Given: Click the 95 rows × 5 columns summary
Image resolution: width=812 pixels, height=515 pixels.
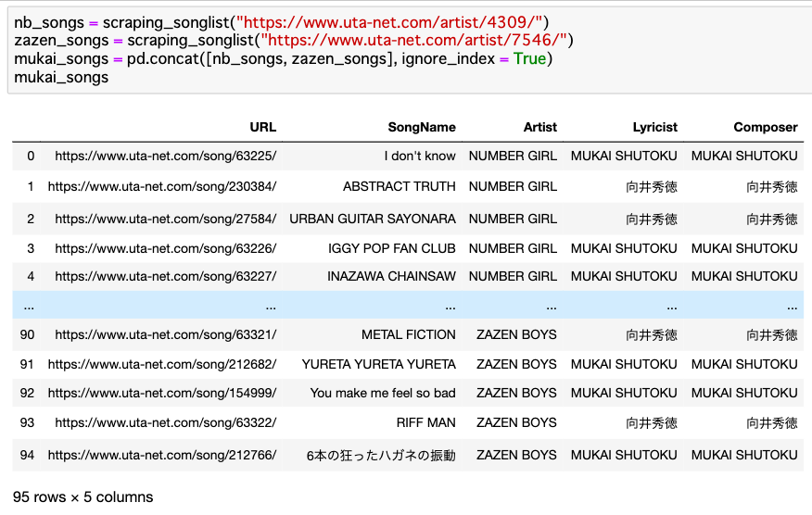Looking at the screenshot, I should [82, 496].
